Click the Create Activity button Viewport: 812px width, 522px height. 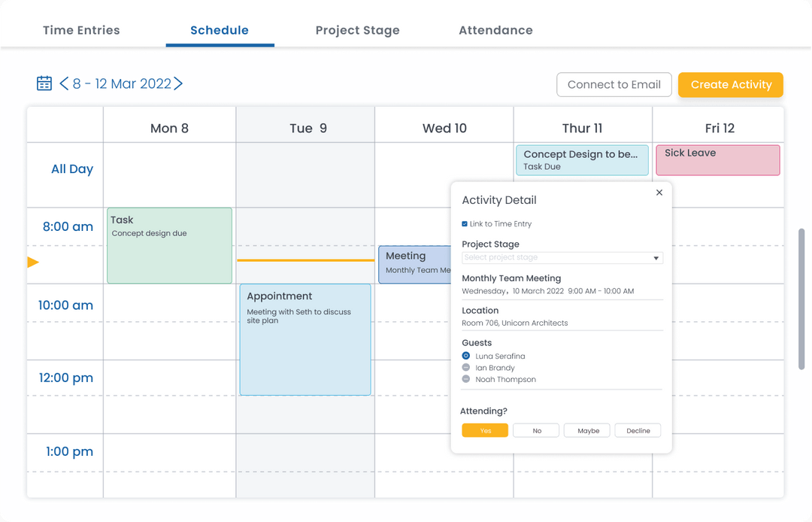730,85
